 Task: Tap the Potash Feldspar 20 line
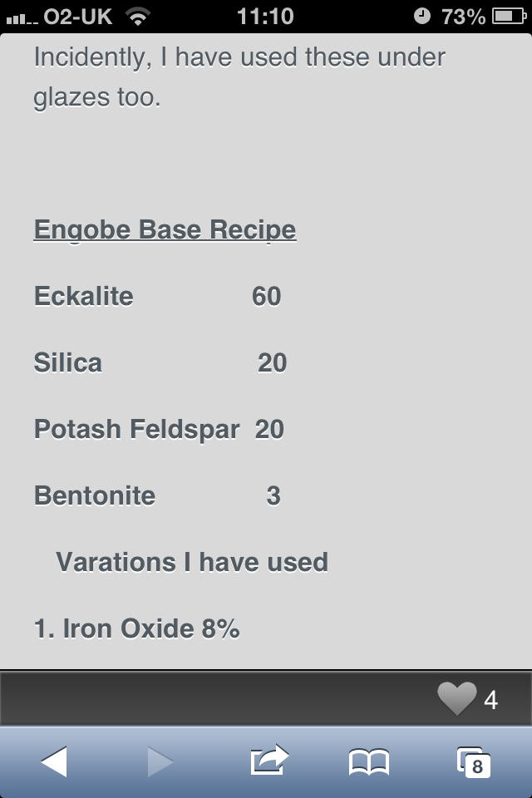[x=159, y=429]
